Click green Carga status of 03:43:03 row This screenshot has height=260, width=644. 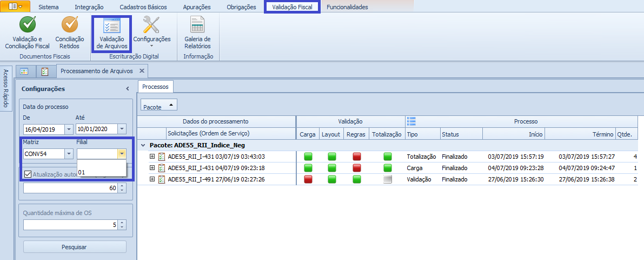308,157
